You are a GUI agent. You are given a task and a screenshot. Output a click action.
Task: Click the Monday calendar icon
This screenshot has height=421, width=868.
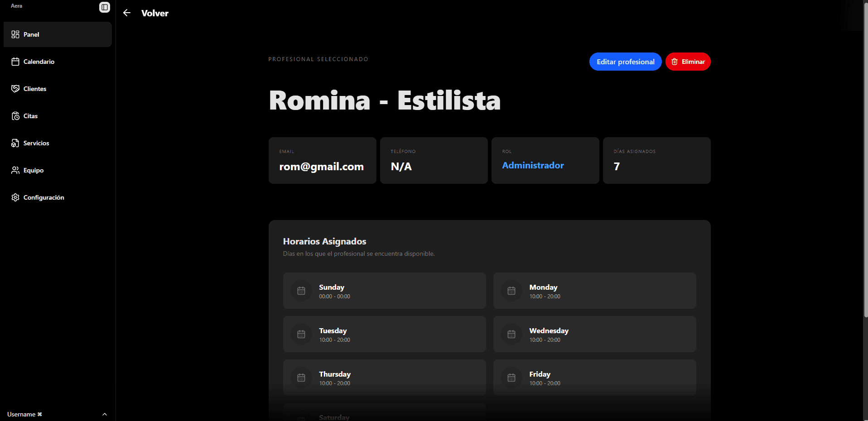tap(511, 291)
